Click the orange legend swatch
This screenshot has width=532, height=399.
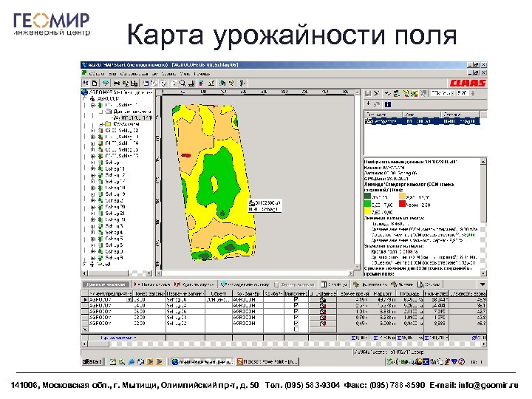pos(402,196)
